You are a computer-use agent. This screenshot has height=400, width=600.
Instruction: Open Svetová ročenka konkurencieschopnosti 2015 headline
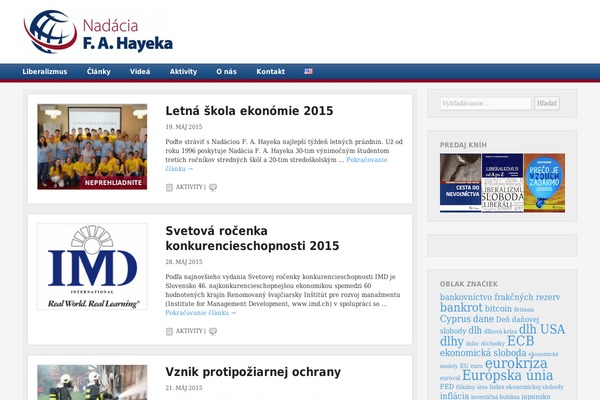pyautogui.click(x=252, y=238)
